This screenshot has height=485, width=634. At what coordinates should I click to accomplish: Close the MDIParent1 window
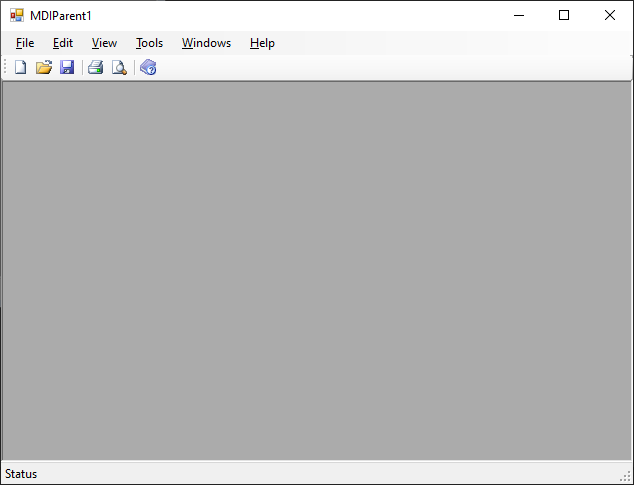click(610, 15)
